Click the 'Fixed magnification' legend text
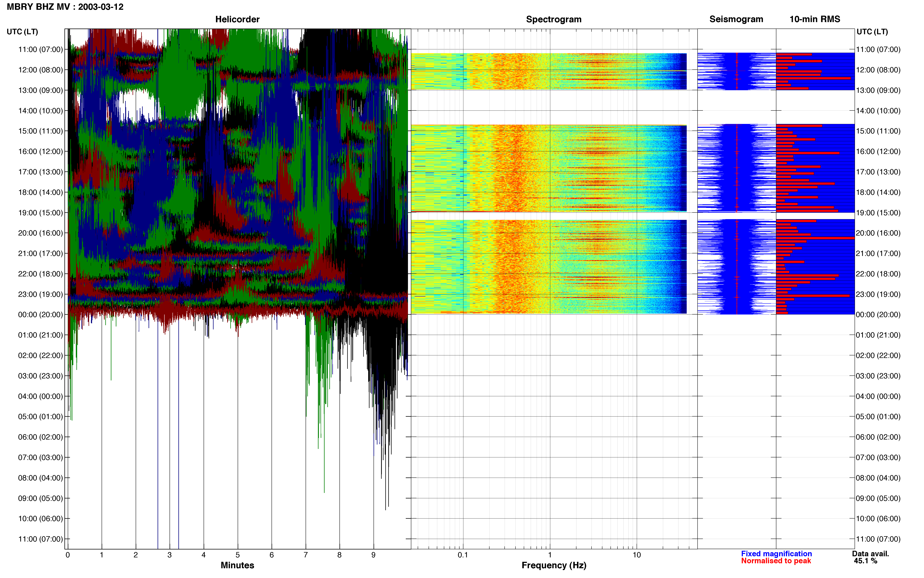This screenshot has width=924, height=578. point(776,554)
